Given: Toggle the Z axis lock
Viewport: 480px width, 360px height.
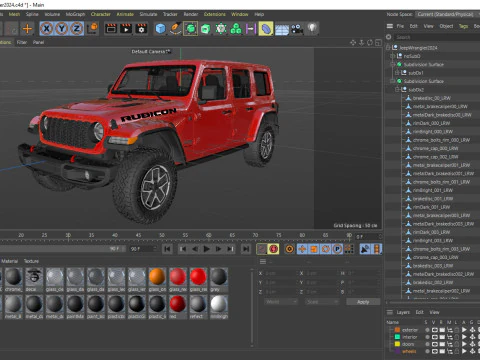Looking at the screenshot, I should coord(77,29).
